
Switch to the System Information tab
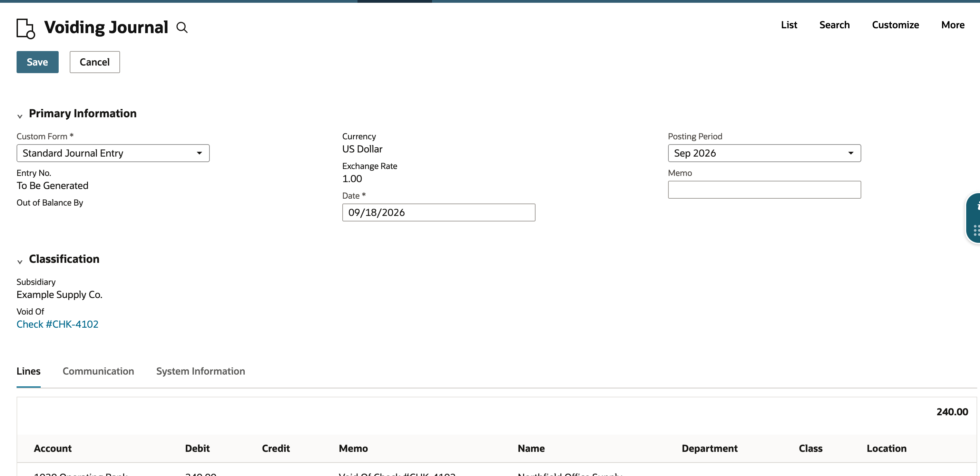[200, 371]
